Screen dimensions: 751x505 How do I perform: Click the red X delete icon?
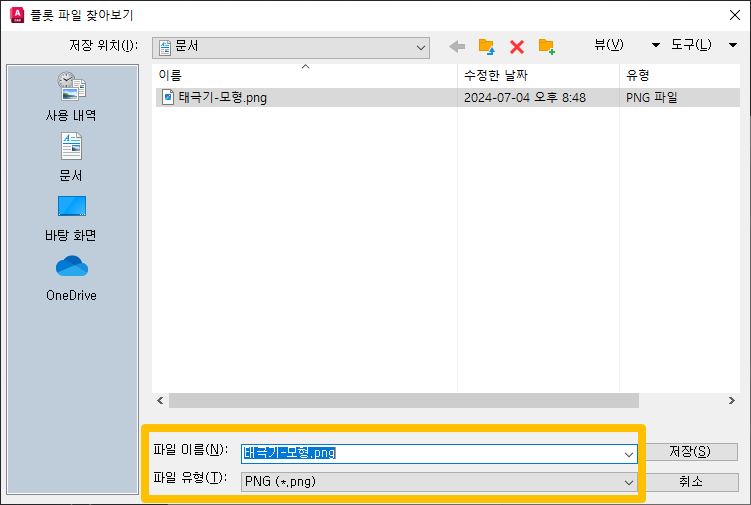coord(517,46)
